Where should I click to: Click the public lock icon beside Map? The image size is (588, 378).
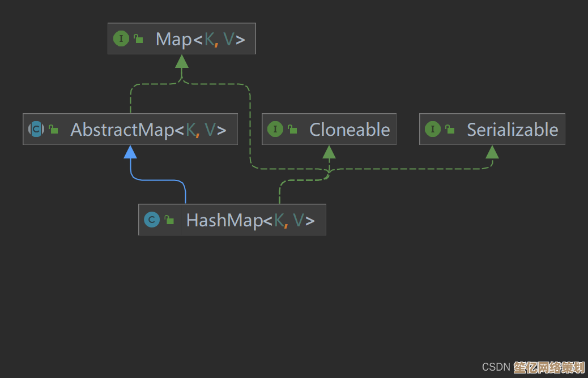click(x=138, y=39)
